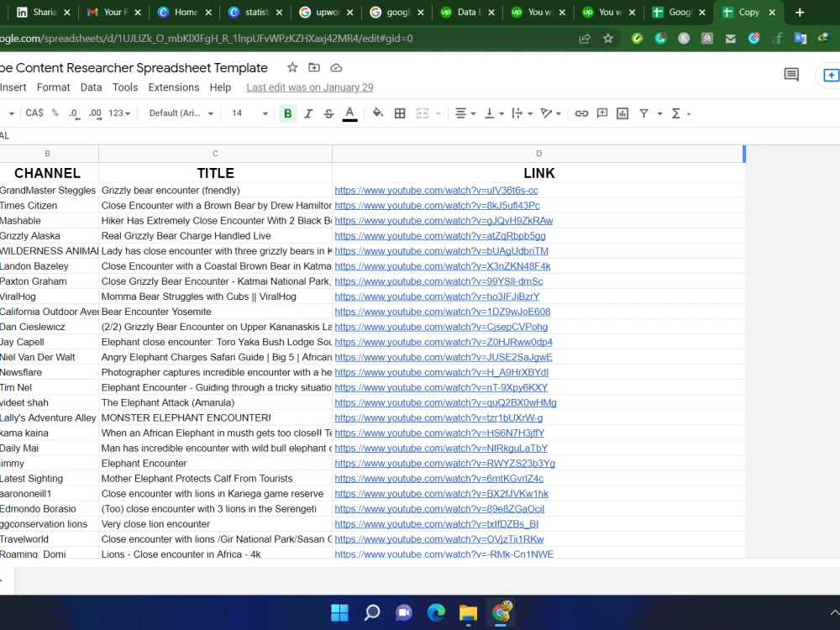Open the Help menu
The image size is (840, 630).
click(x=220, y=87)
